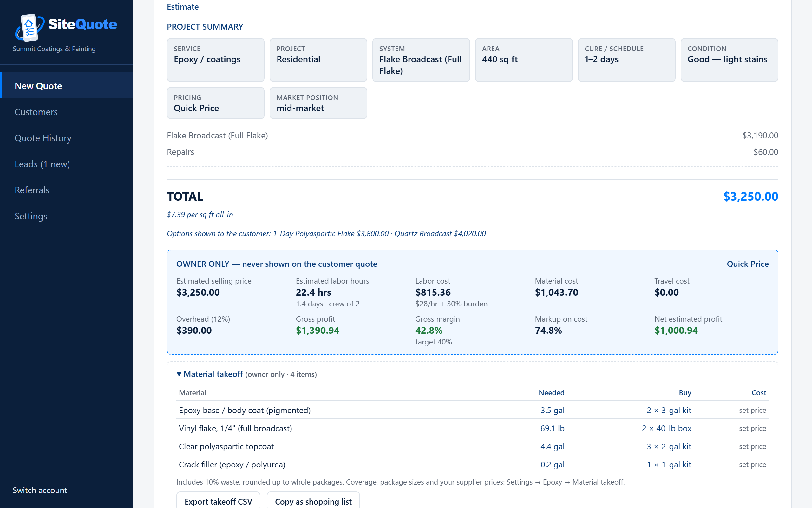The width and height of the screenshot is (812, 508).
Task: Click set price for Vinyl flake row
Action: click(x=753, y=428)
